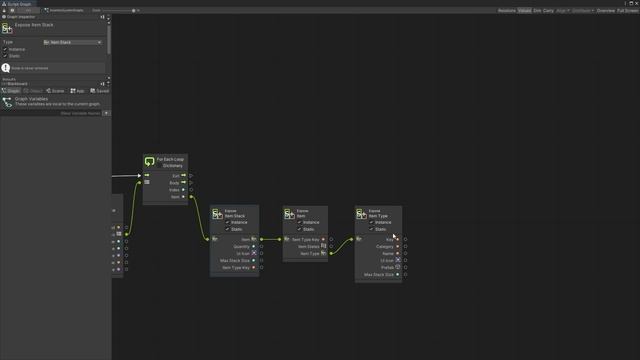Click the flow input port of For Each Loop

[x=139, y=176]
